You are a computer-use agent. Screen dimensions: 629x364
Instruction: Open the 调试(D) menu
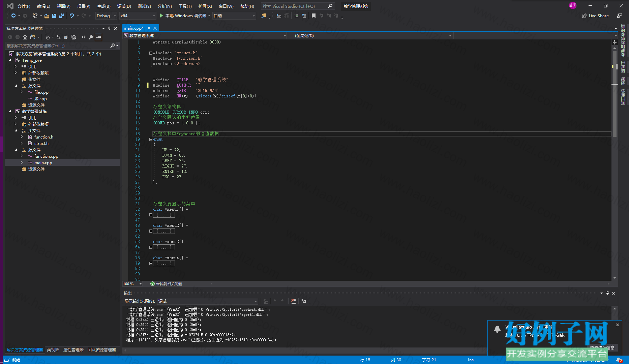pyautogui.click(x=124, y=6)
